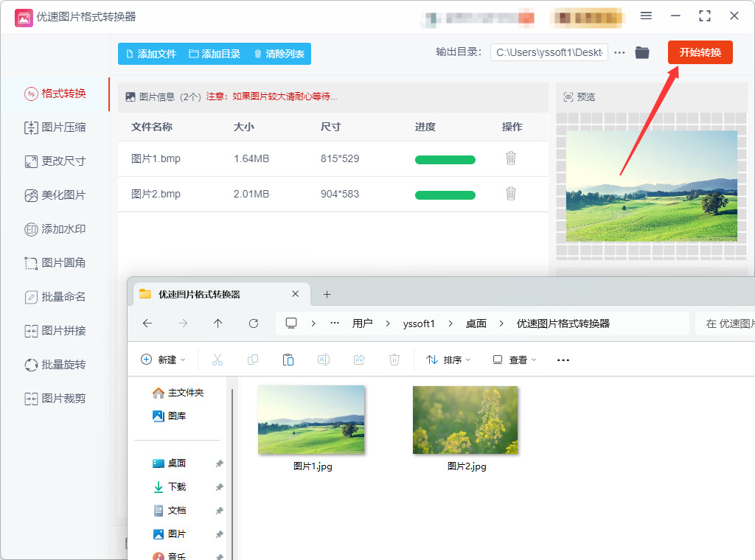Select the 图片1.jpg thumbnail in Explorer
This screenshot has height=560, width=755.
(x=311, y=420)
